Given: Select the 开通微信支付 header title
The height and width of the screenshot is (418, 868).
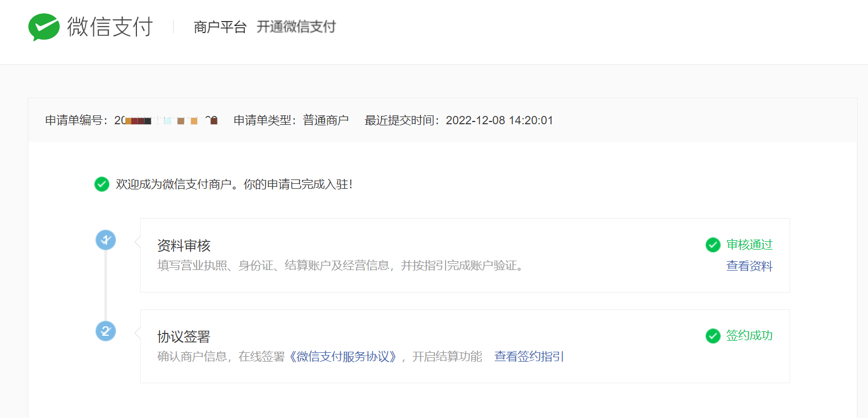Looking at the screenshot, I should (x=296, y=27).
